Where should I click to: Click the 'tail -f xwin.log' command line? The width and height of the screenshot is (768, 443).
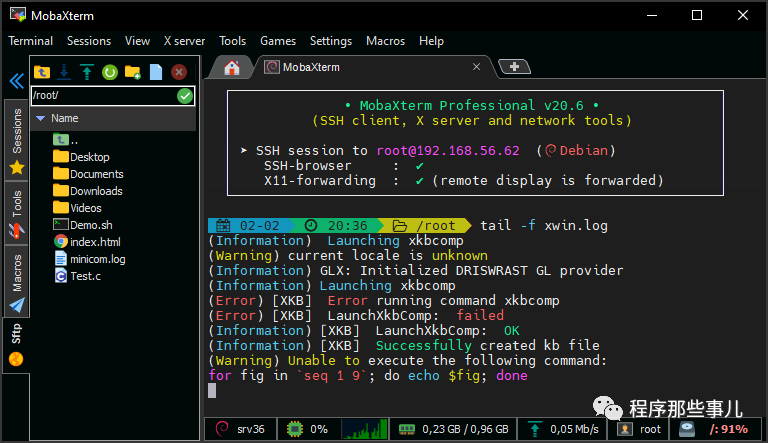coord(544,225)
